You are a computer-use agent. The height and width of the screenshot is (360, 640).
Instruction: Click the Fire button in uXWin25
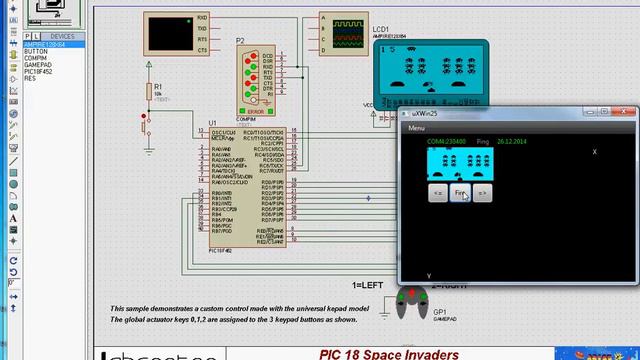[460, 193]
